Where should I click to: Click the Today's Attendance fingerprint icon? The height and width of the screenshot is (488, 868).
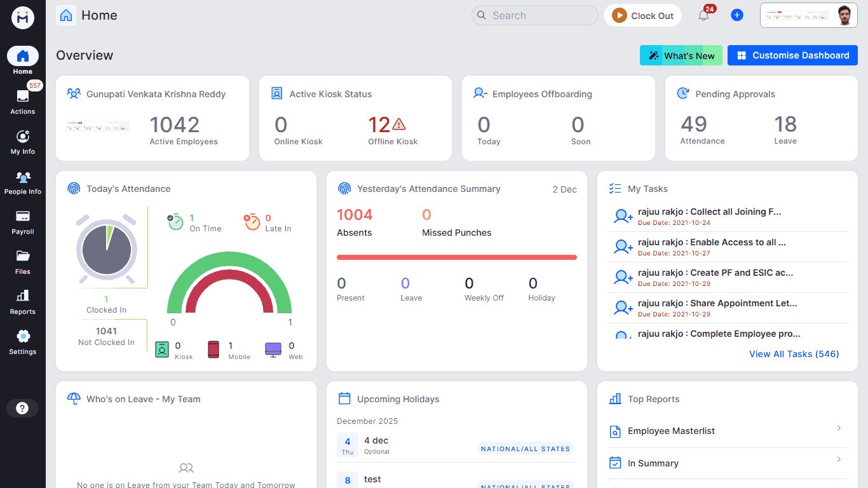(74, 189)
